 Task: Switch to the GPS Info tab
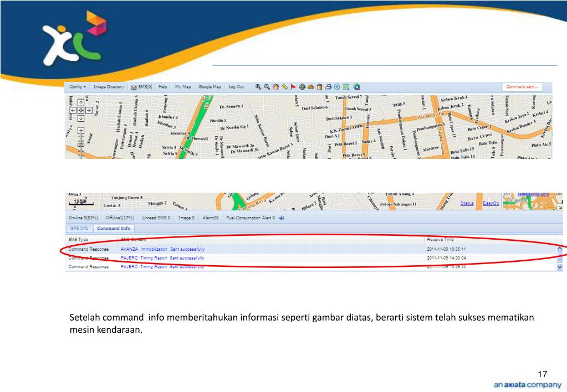(x=79, y=228)
